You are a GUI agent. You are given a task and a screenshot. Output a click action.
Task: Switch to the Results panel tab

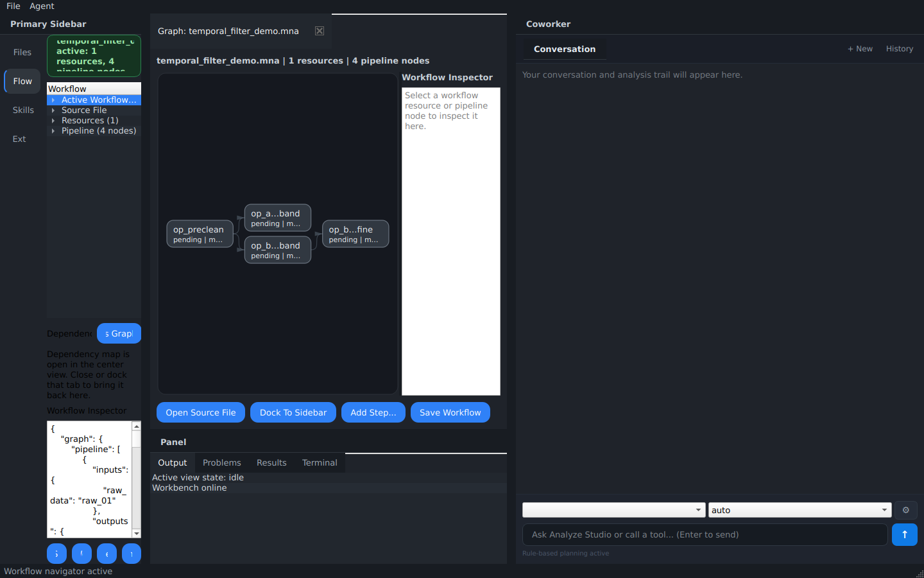pos(271,462)
